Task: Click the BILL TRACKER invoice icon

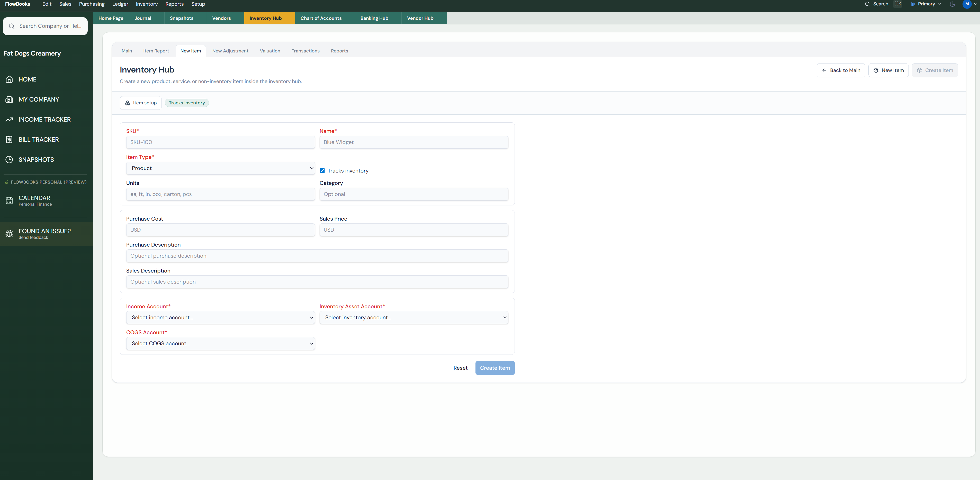Action: coord(10,139)
